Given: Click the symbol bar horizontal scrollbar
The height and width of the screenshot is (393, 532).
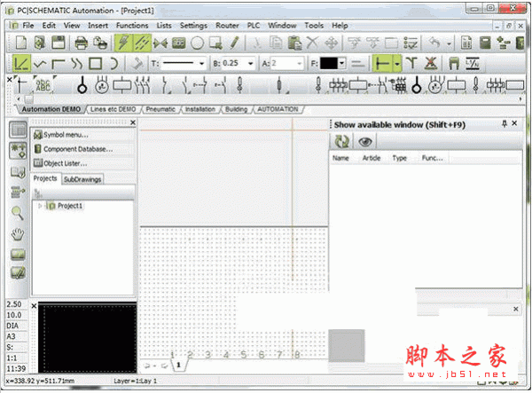Looking at the screenshot, I should (268, 99).
